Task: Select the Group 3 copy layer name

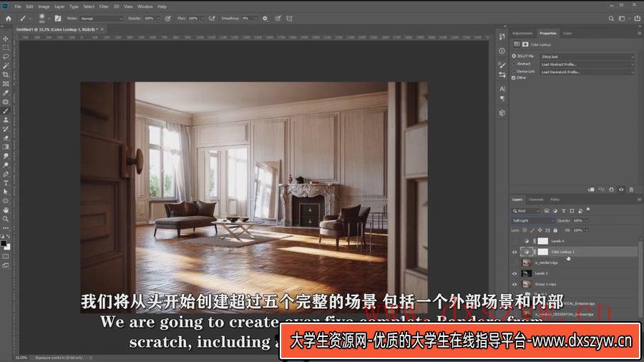Action: [545, 284]
